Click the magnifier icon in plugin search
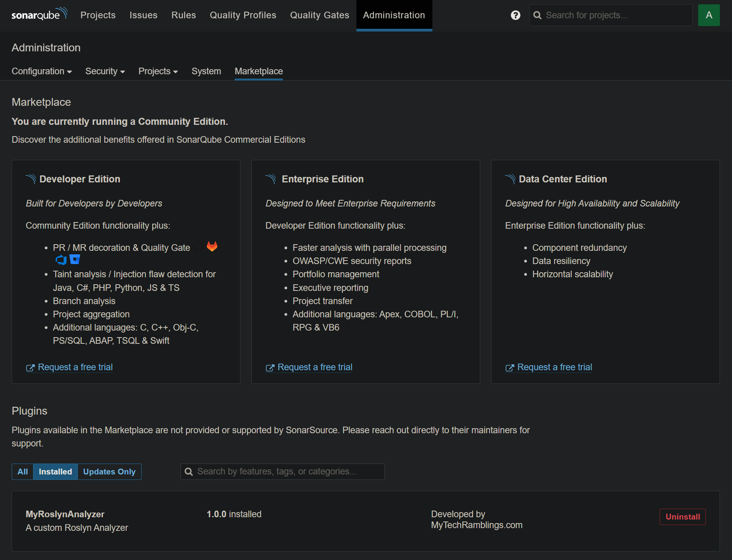The height and width of the screenshot is (560, 732). [x=189, y=472]
